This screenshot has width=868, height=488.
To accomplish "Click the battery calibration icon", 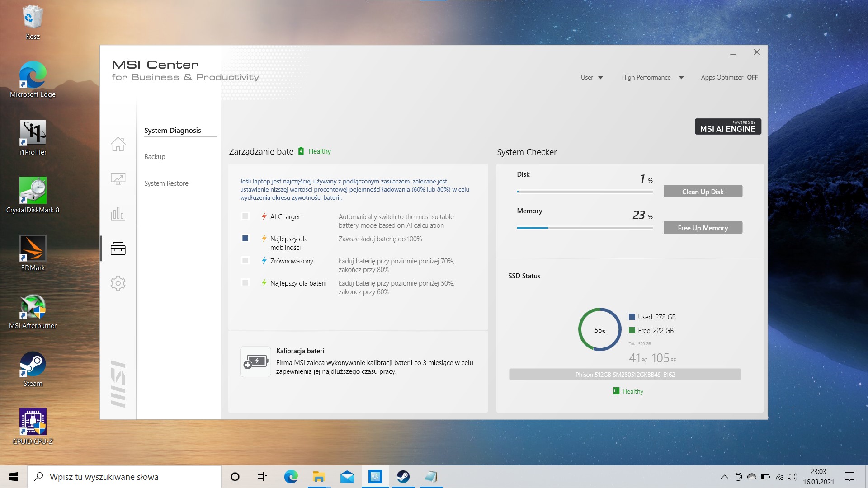I will [x=255, y=361].
